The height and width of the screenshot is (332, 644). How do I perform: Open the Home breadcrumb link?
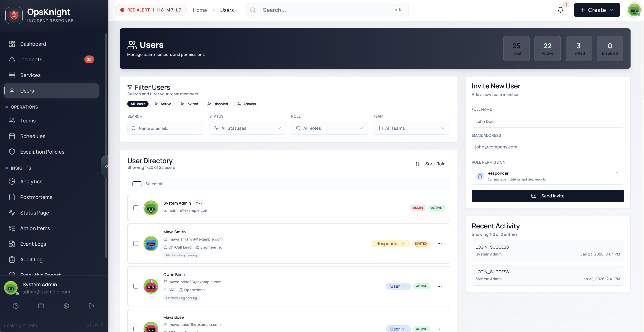pyautogui.click(x=200, y=10)
